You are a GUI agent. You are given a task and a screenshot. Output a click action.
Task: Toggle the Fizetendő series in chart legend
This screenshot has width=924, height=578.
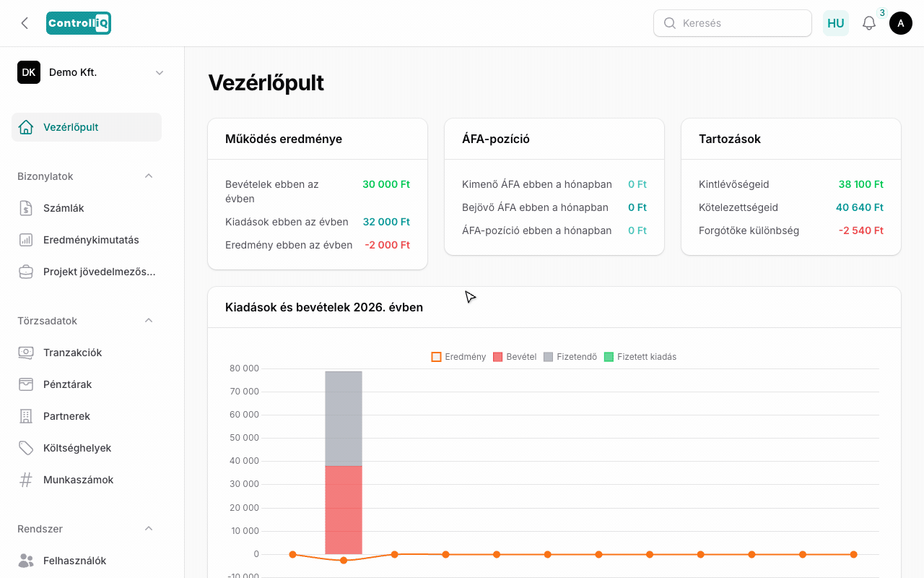pyautogui.click(x=570, y=357)
